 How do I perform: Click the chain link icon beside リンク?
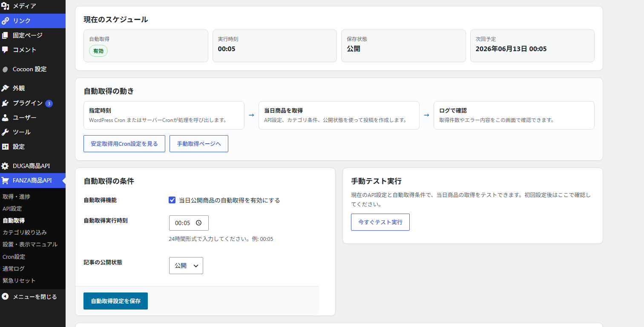click(x=5, y=20)
